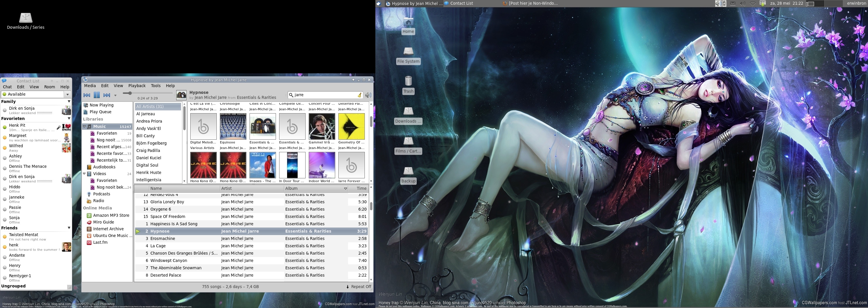Viewport: 868px width, 308px height.
Task: Open the arrow dropdown beside next track
Action: (115, 96)
